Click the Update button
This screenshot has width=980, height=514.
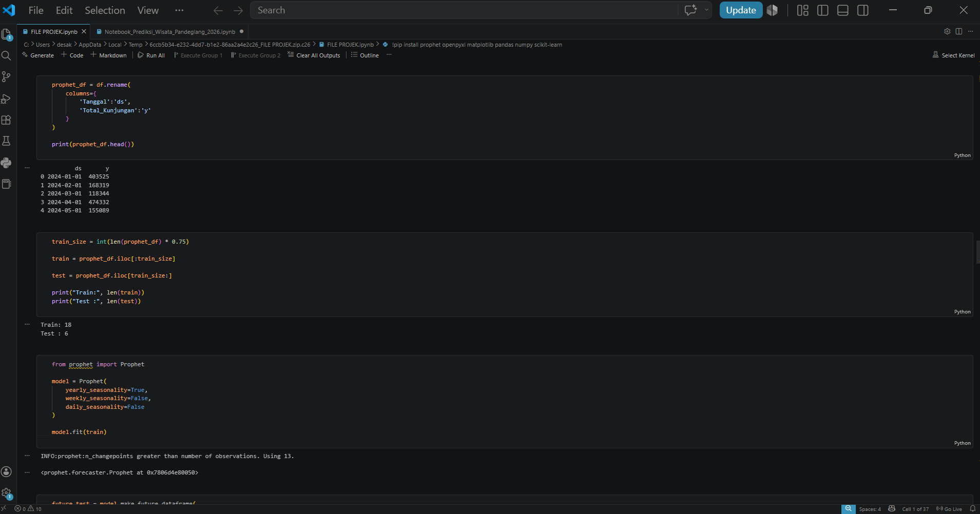tap(741, 10)
